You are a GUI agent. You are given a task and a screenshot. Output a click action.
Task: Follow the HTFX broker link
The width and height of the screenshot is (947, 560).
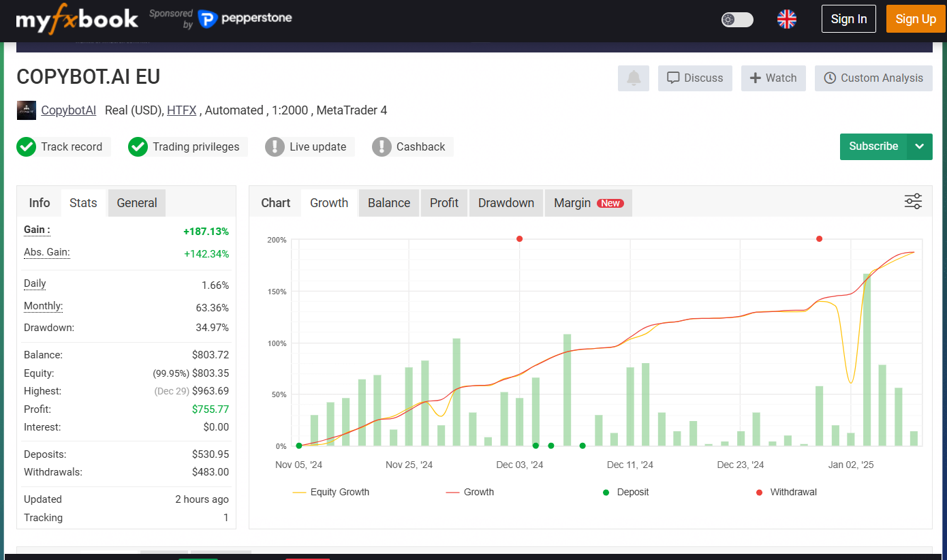pos(182,110)
